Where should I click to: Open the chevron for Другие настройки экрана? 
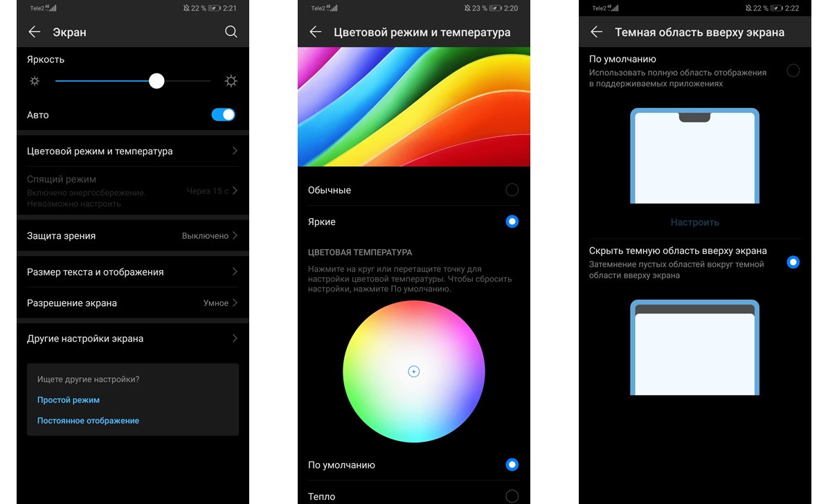[235, 338]
